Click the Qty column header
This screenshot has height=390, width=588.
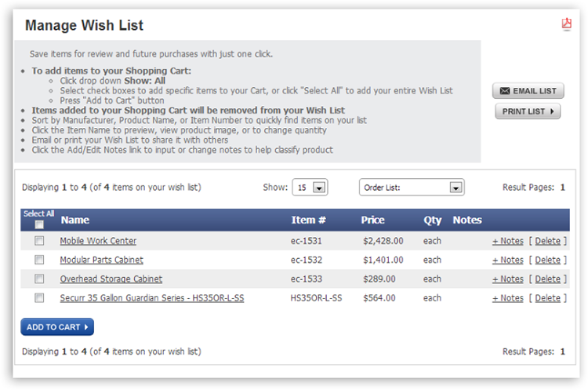coord(432,221)
